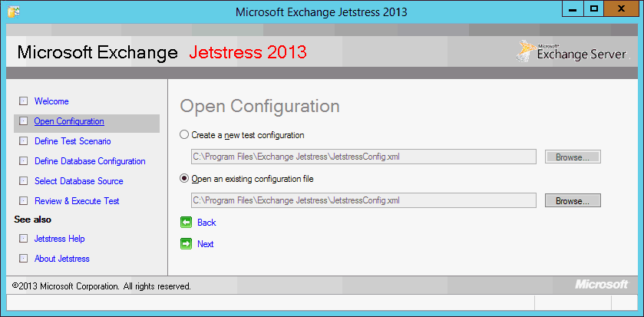
Task: Click disabled Browse for new configuration
Action: pos(573,157)
